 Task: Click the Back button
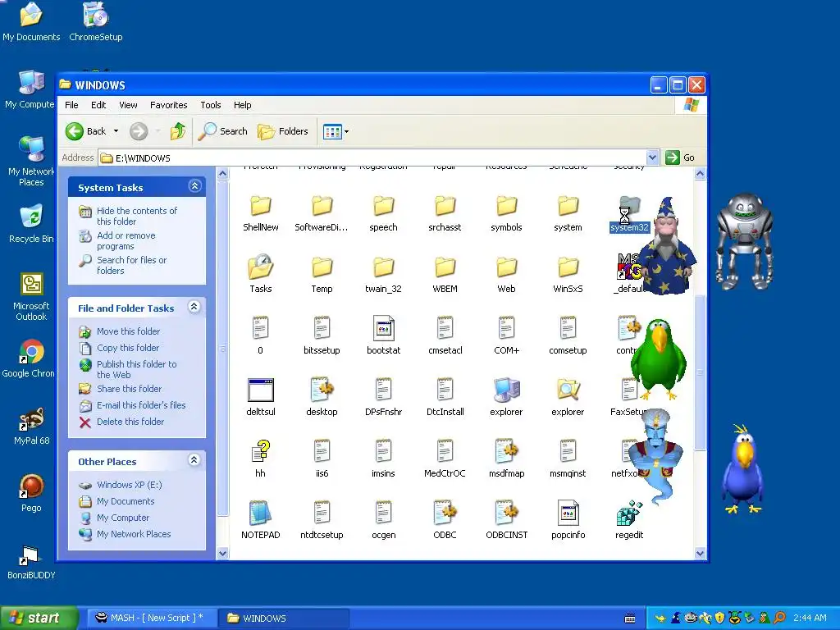(85, 131)
